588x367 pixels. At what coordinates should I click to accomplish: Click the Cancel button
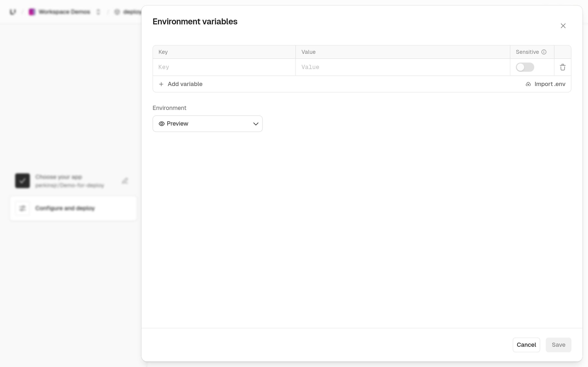(526, 345)
